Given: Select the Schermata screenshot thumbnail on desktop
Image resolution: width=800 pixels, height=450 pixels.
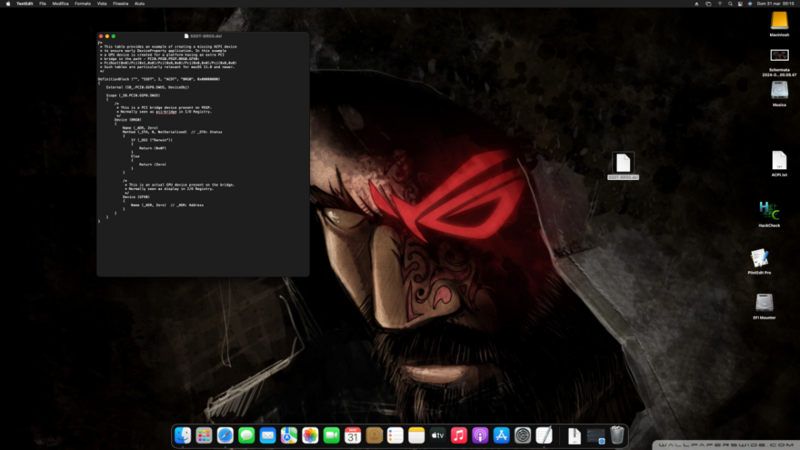Looking at the screenshot, I should click(779, 56).
